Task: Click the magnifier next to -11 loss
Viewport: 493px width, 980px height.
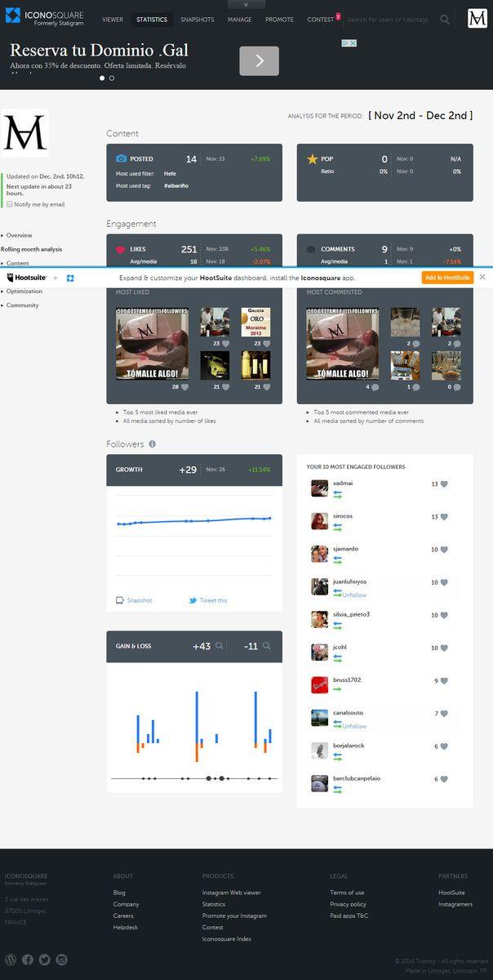Action: coord(266,646)
